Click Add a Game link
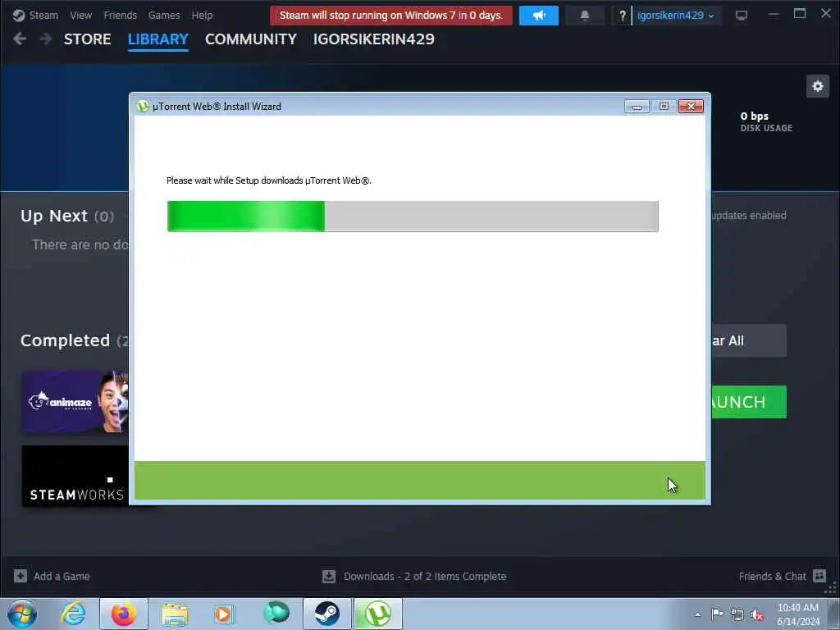840x630 pixels. click(62, 577)
